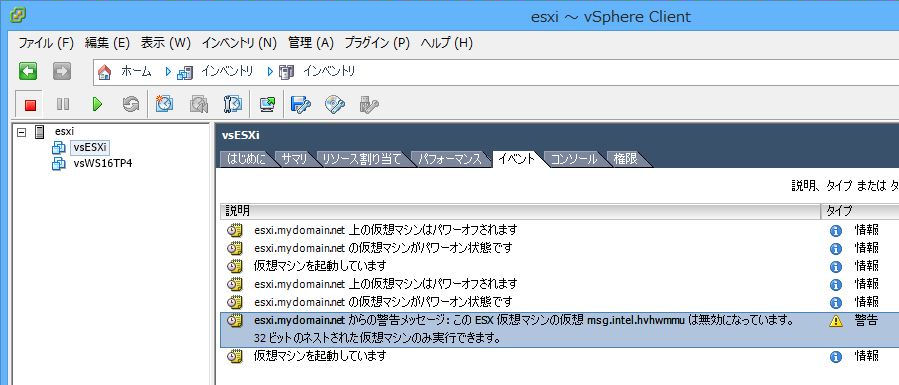Open the 編集 (E) menu

(x=107, y=43)
